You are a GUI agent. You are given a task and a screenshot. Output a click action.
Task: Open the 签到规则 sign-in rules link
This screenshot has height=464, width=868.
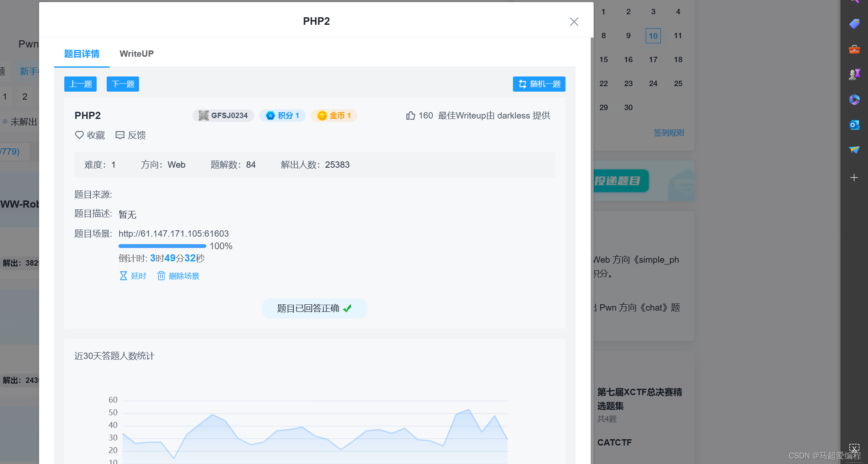click(669, 133)
